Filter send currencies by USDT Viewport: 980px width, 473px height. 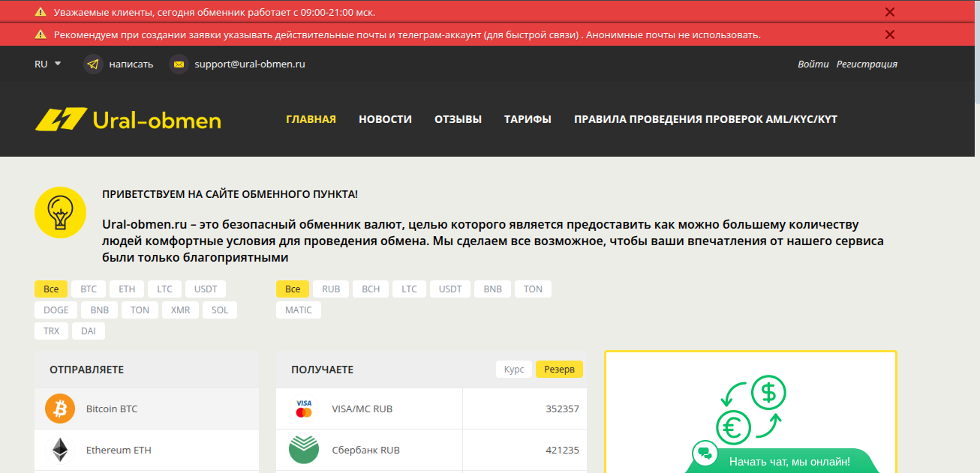(x=206, y=289)
